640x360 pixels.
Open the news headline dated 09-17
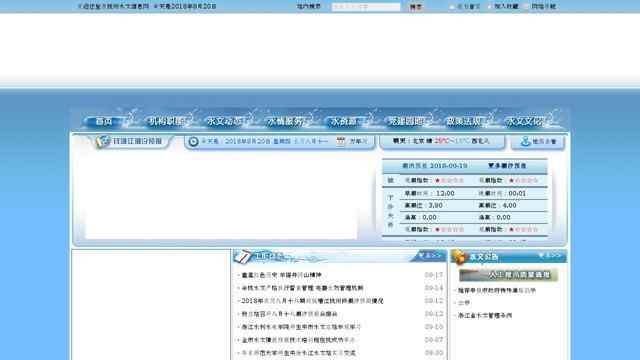[x=282, y=275]
